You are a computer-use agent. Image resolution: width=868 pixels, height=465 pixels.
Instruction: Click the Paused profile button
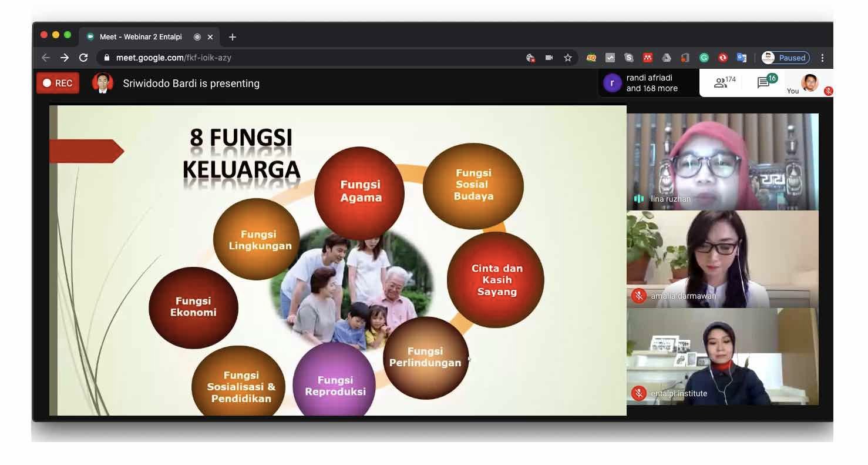pos(785,58)
